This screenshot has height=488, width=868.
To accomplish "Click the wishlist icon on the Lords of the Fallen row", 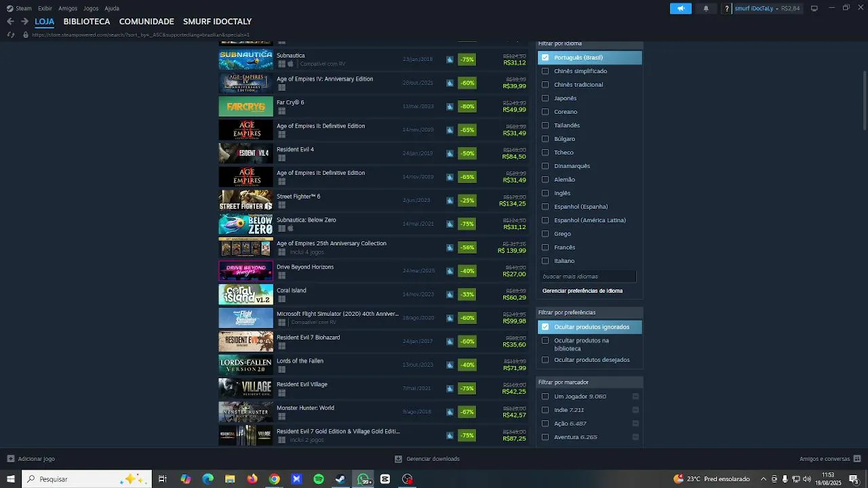I will pyautogui.click(x=450, y=365).
